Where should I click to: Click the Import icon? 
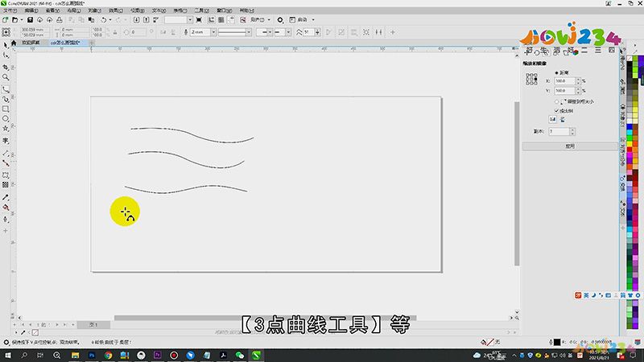coord(136,19)
